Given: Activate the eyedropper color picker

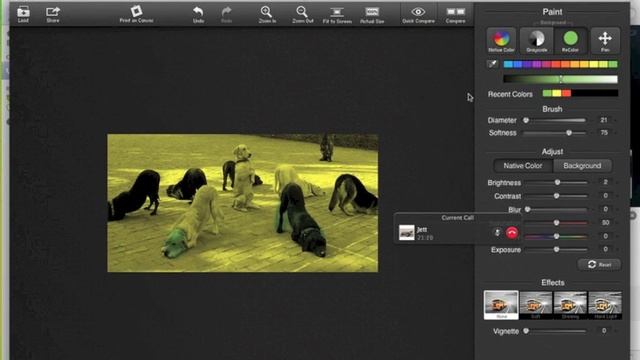Looking at the screenshot, I should (493, 64).
